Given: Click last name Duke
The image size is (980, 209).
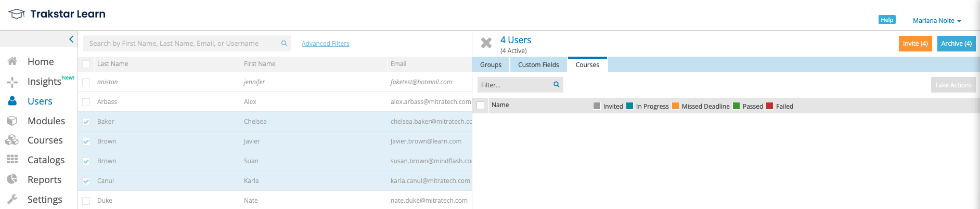Looking at the screenshot, I should point(105,201).
